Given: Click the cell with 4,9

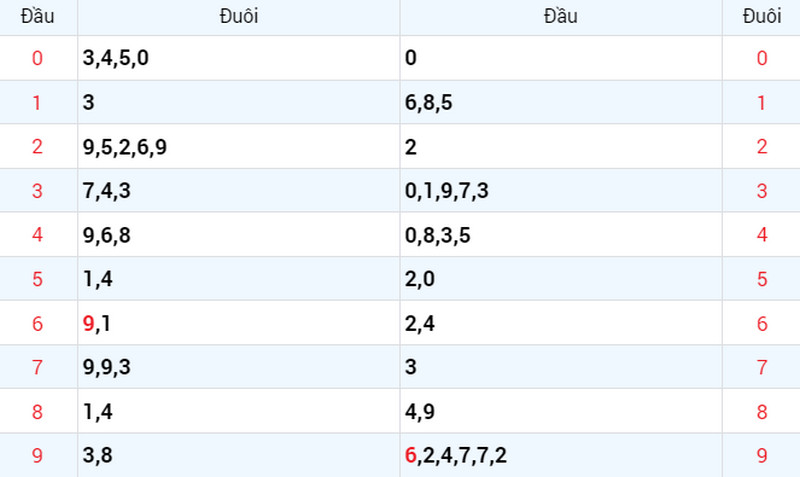Looking at the screenshot, I should coord(561,411).
